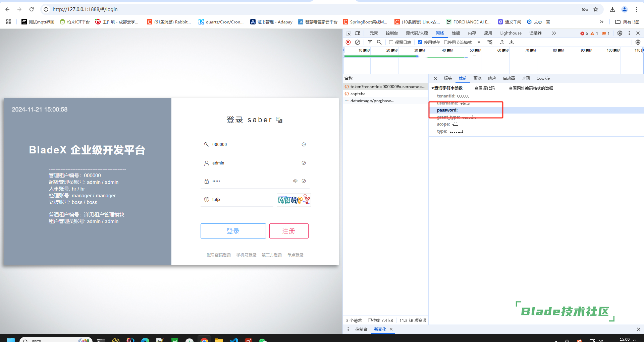Screen dimensions: 644x342
Task: Bookmark this page with star icon
Action: (x=596, y=9)
